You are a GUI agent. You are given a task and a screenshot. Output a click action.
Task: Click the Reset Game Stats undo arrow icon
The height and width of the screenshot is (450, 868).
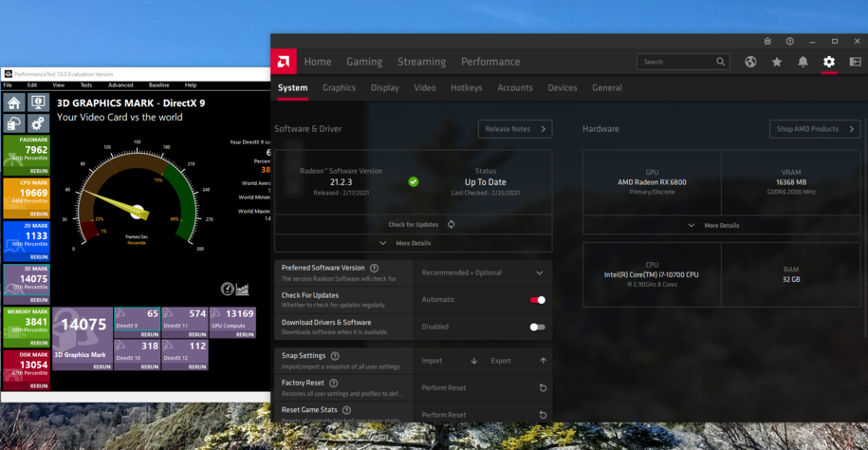tap(543, 415)
